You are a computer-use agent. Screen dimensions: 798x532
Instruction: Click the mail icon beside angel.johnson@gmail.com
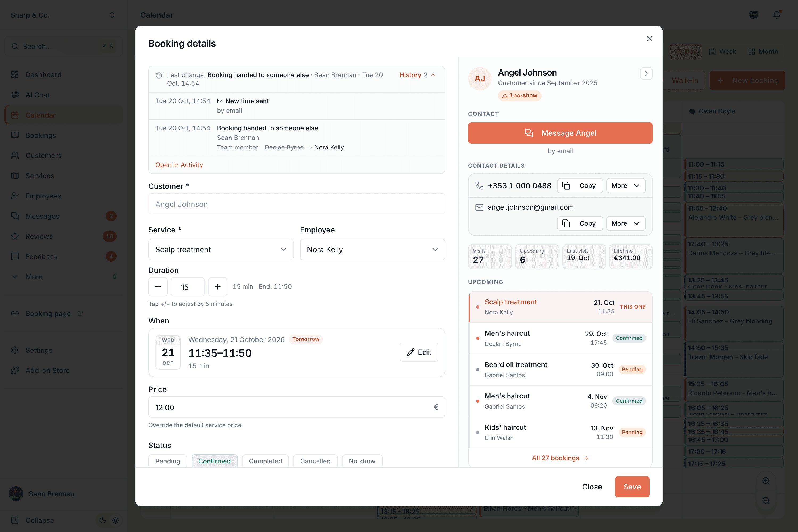pyautogui.click(x=479, y=207)
